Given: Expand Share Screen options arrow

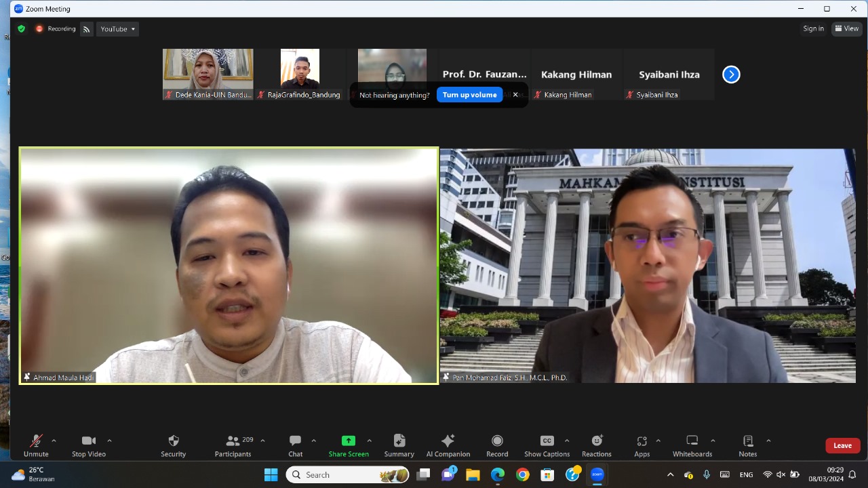Looking at the screenshot, I should (x=369, y=441).
